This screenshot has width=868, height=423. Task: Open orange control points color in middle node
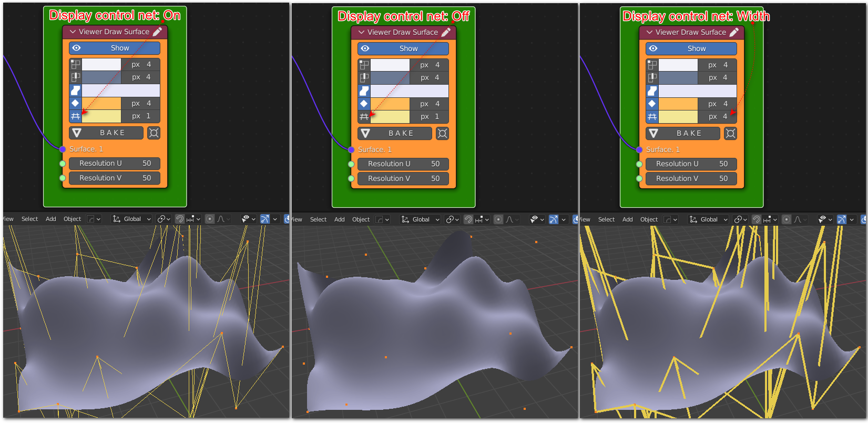click(x=390, y=104)
